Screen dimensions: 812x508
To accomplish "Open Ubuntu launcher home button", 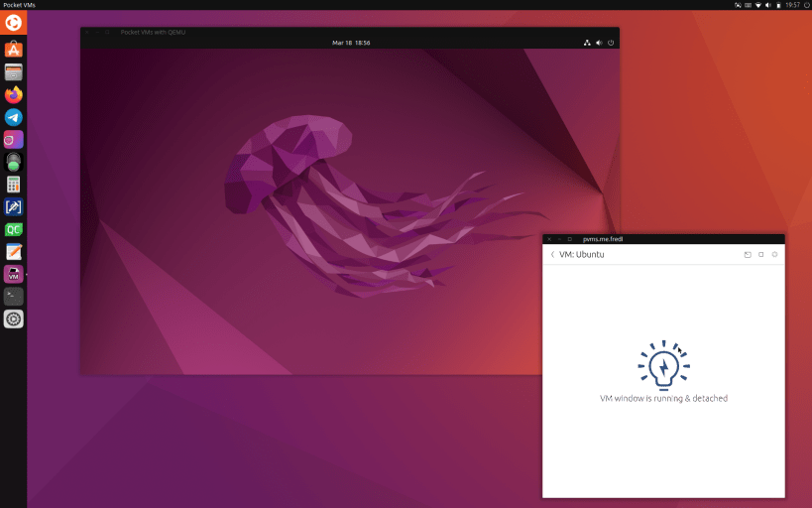I will pyautogui.click(x=14, y=23).
